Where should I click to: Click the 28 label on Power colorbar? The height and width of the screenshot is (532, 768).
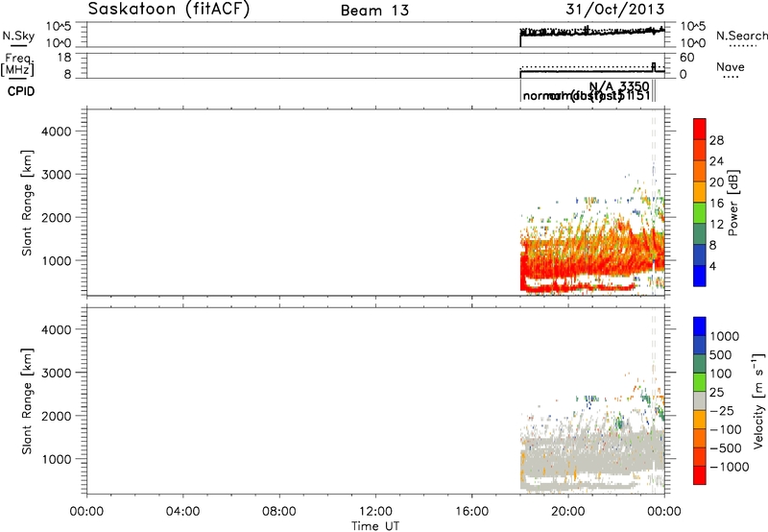coord(716,140)
